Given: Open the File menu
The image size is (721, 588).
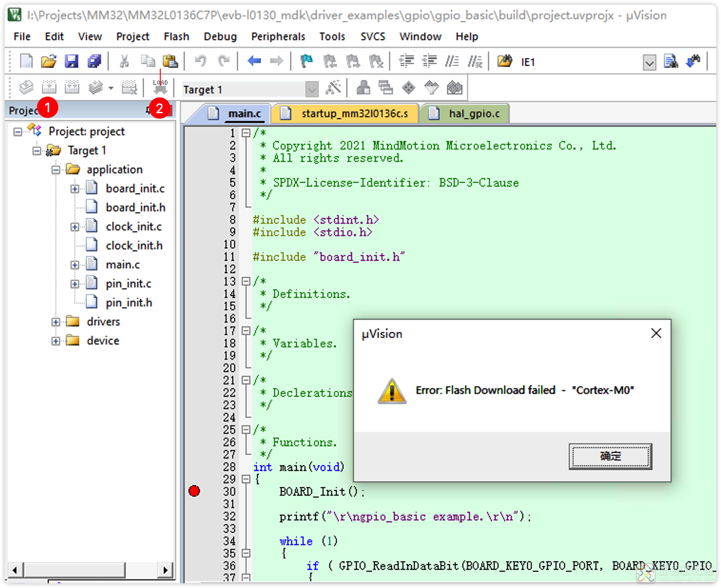Looking at the screenshot, I should pos(22,37).
